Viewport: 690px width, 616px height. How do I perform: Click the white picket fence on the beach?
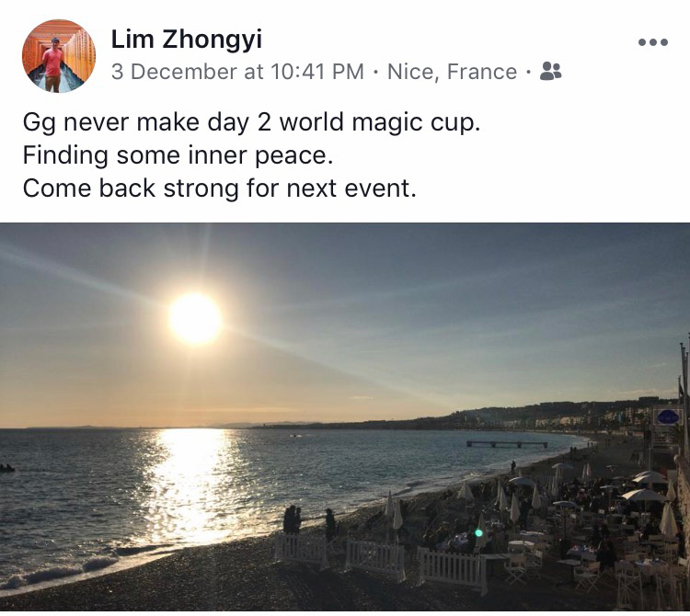pyautogui.click(x=381, y=561)
